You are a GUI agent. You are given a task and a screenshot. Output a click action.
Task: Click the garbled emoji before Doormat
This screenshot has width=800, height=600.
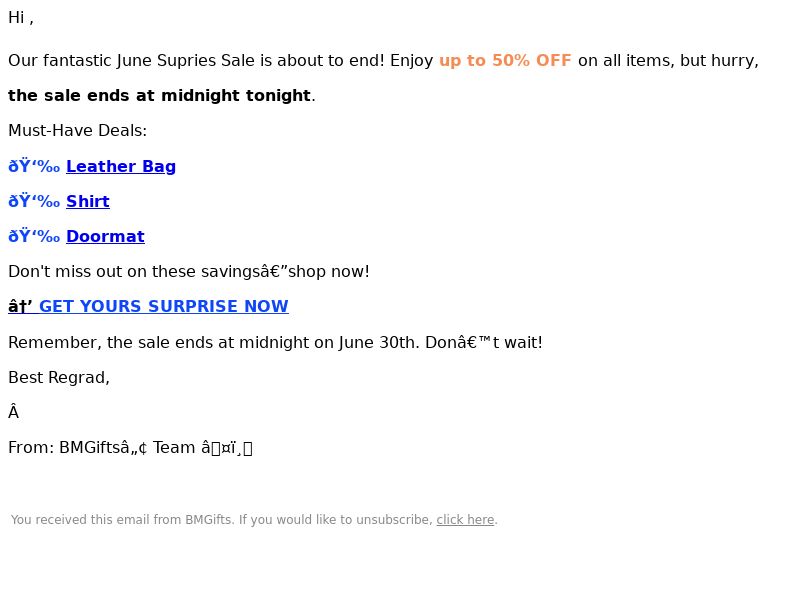point(34,237)
